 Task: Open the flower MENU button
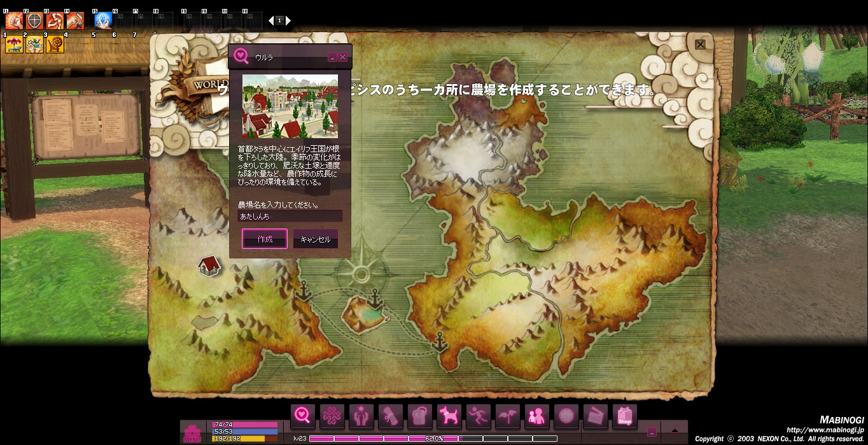192,433
